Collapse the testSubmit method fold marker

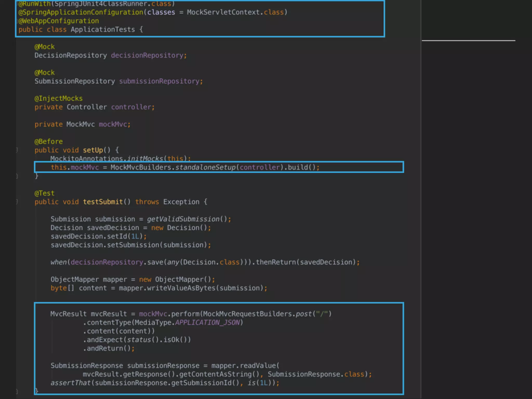pos(17,202)
